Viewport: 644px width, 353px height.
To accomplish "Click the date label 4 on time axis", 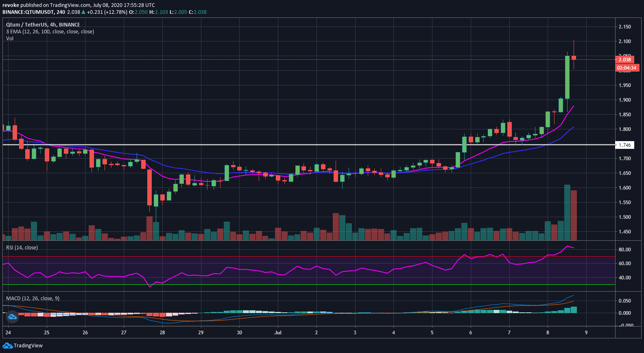I will (x=393, y=333).
